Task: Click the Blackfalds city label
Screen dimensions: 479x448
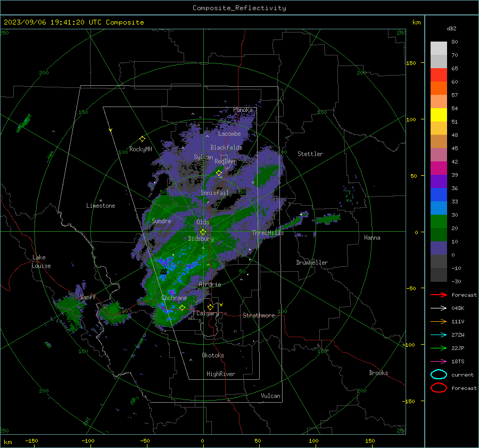Action: tap(226, 148)
